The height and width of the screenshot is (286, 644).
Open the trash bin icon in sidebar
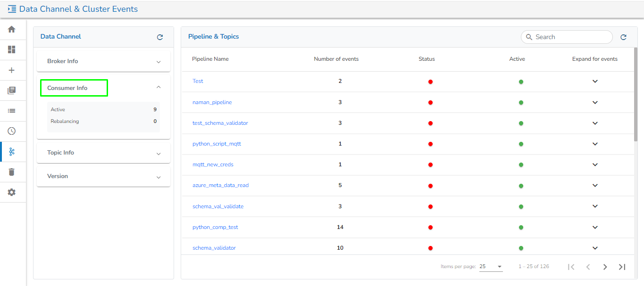click(12, 172)
